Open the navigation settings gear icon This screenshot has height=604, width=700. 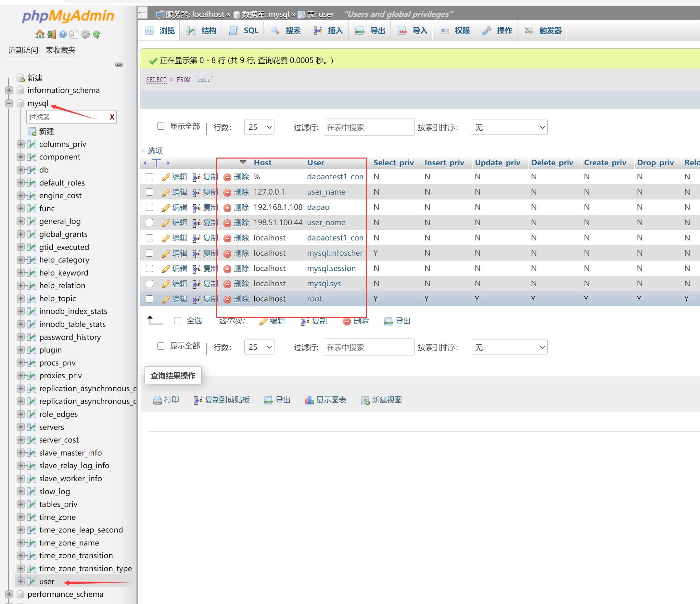pyautogui.click(x=85, y=34)
